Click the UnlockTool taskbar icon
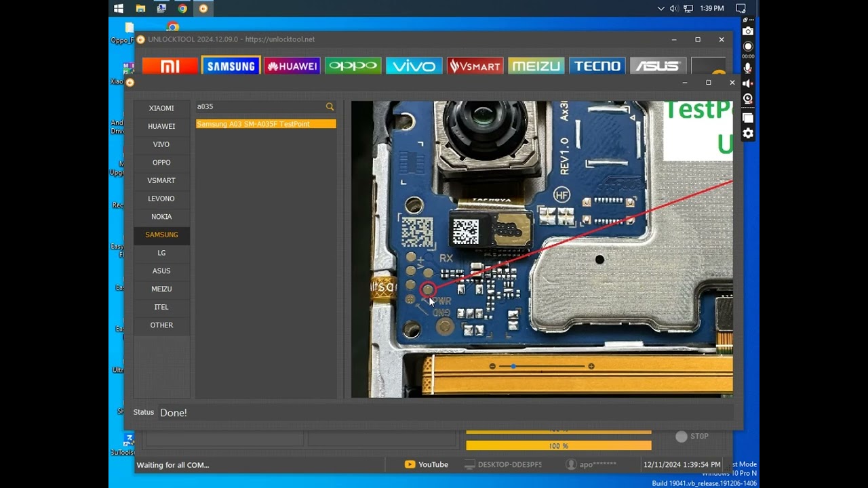Screen dimensions: 868x488 coord(203,8)
